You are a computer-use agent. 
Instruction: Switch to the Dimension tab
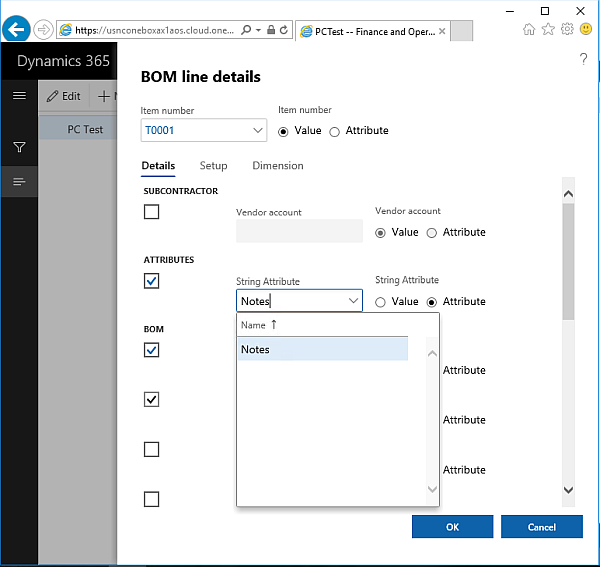click(x=278, y=166)
